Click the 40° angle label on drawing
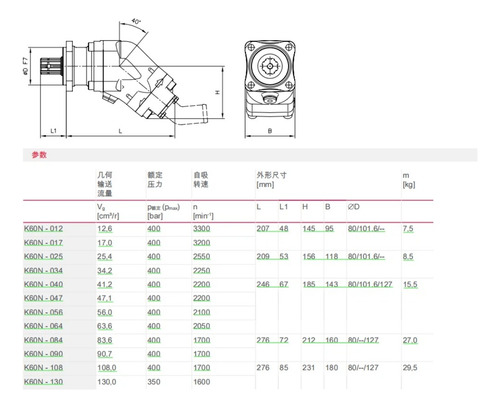500x408 pixels. (136, 22)
